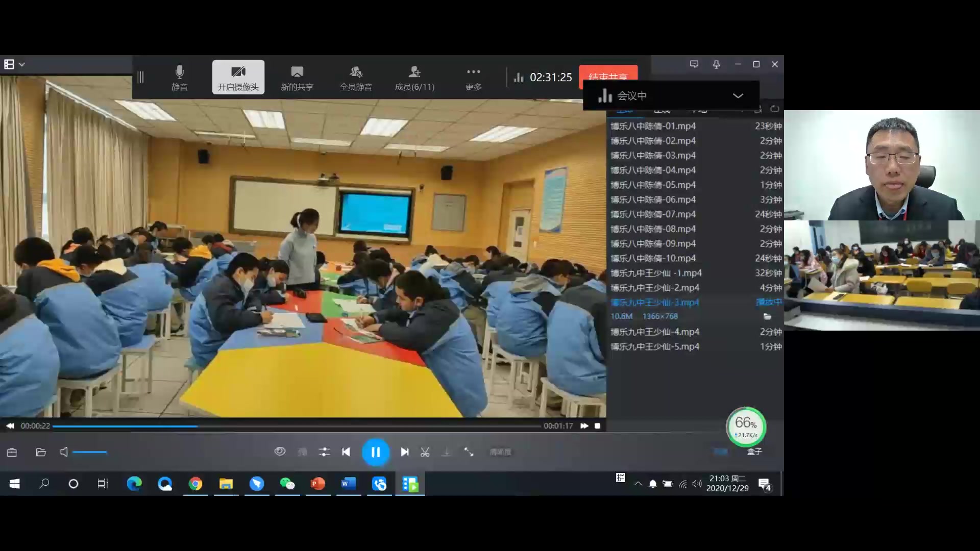The image size is (980, 551).
Task: Open folder location icon next to 10.6M info
Action: pos(768,316)
